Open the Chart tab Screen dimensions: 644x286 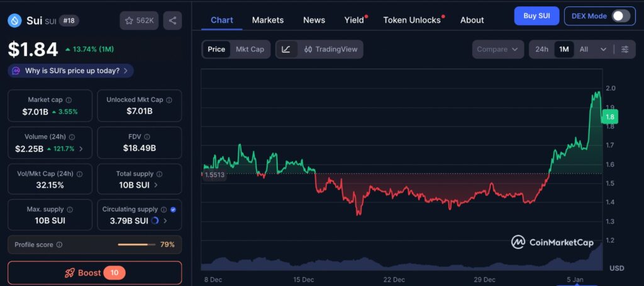click(x=222, y=20)
